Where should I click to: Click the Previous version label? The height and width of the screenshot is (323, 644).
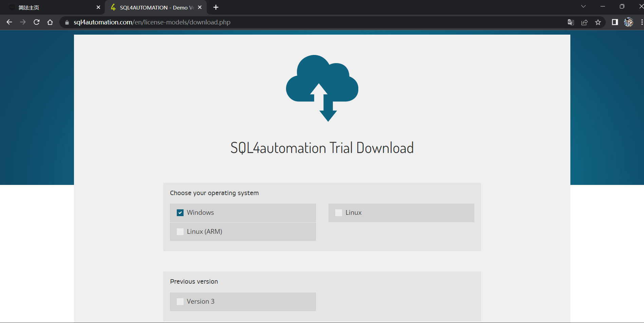(x=194, y=282)
